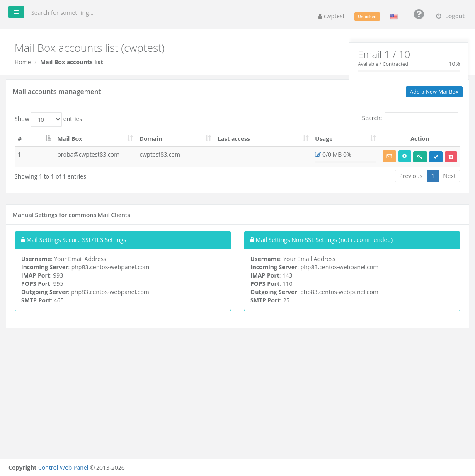The image size is (475, 476).
Task: Click the cwptest83.com domain cell
Action: 160,155
